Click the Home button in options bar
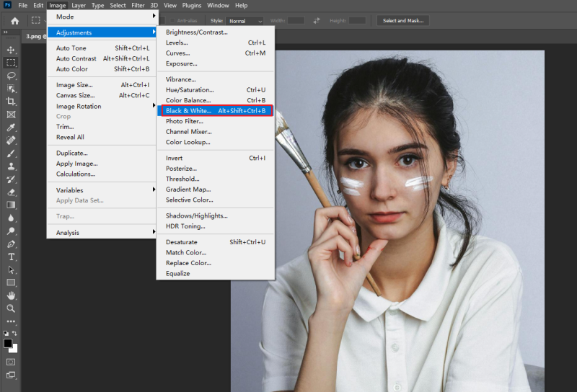577x392 pixels. pyautogui.click(x=14, y=21)
